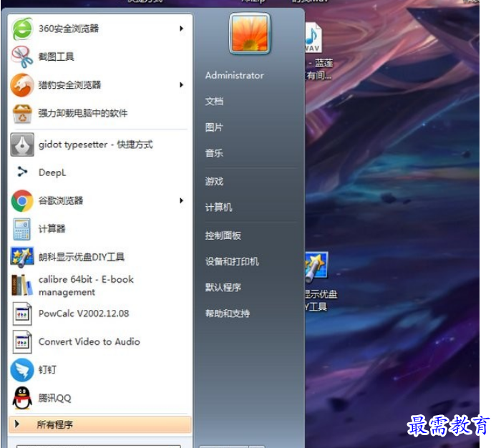Open Administrator user folder
The image size is (496, 448).
coord(234,75)
